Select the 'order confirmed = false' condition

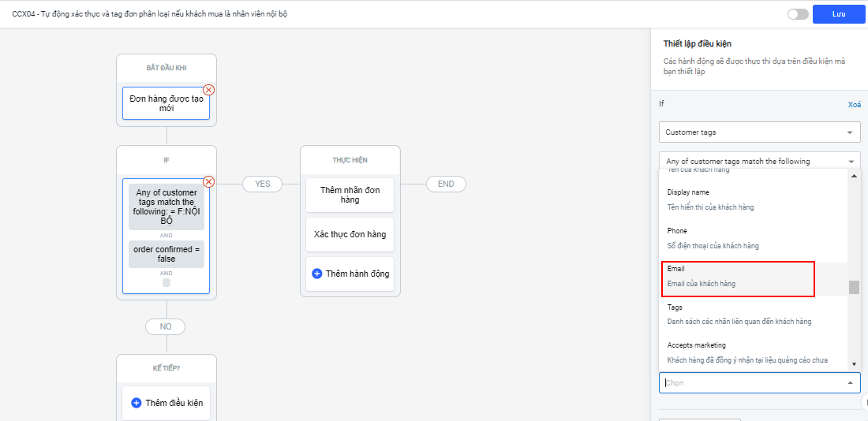coord(166,254)
